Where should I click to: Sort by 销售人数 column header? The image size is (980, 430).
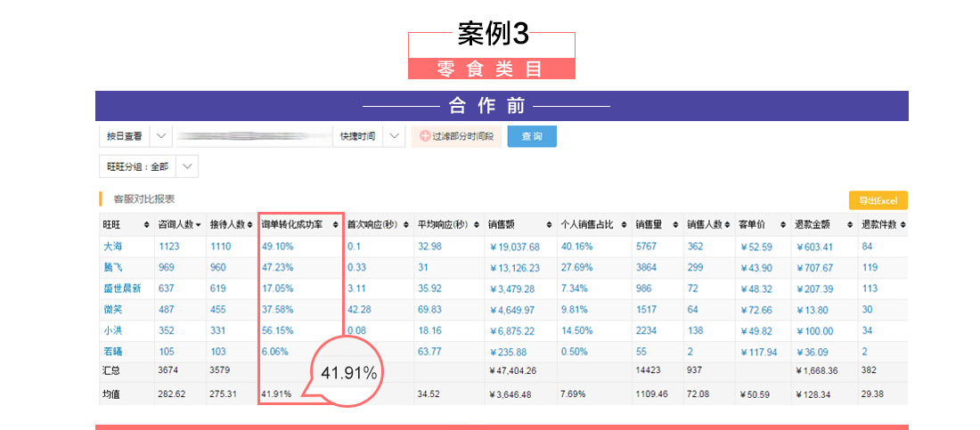pyautogui.click(x=709, y=224)
